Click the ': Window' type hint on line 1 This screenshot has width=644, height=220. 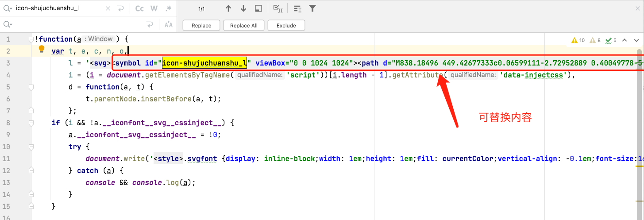coord(99,39)
